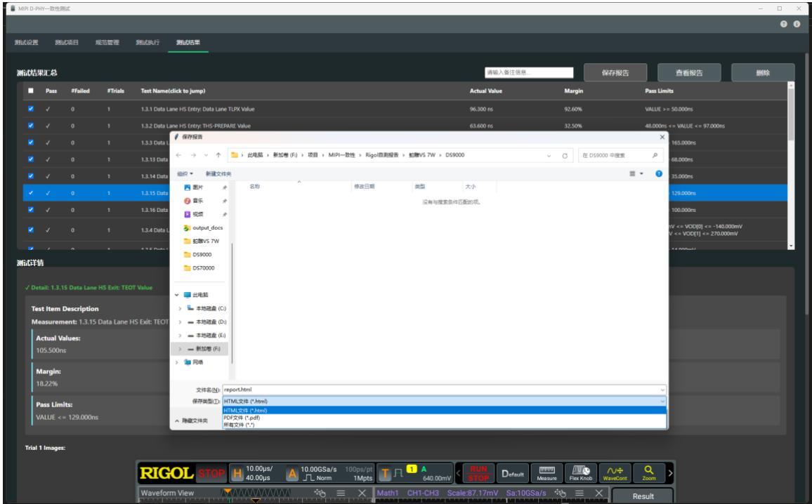Open the 保存类型 file type combo box

tap(445, 401)
